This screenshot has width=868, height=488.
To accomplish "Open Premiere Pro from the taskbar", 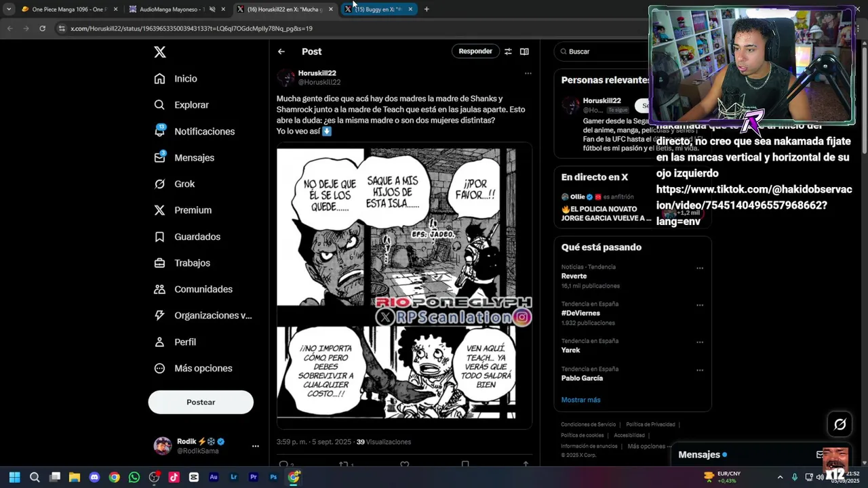I will (x=254, y=477).
